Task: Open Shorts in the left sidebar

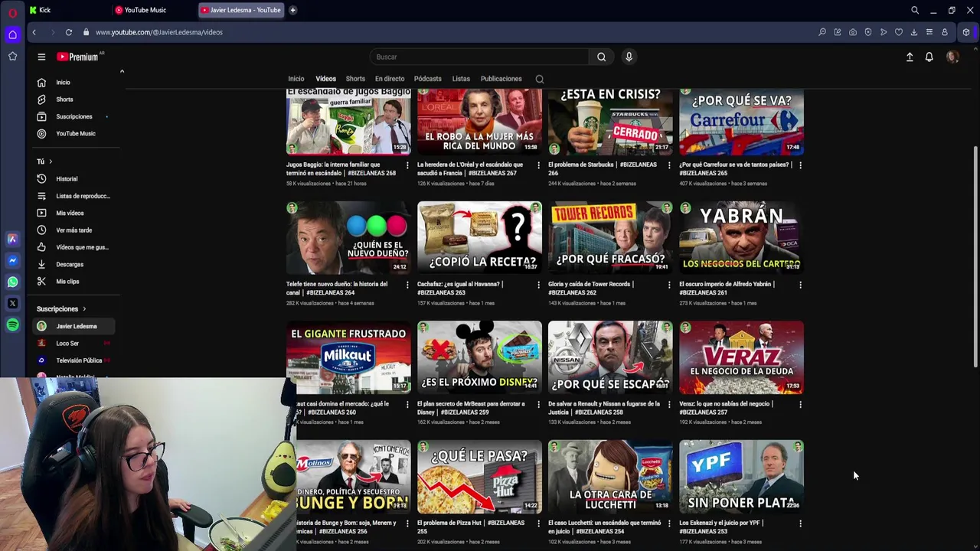Action: click(x=74, y=99)
